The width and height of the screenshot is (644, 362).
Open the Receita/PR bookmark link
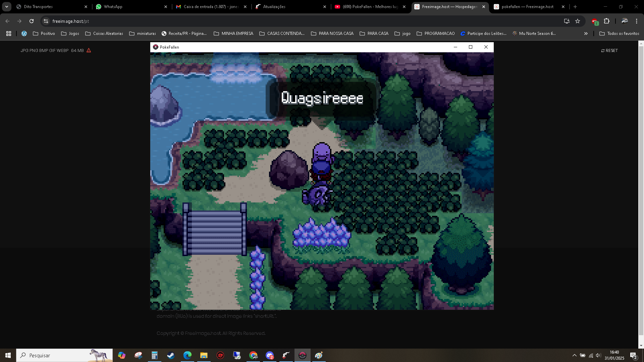click(x=184, y=34)
